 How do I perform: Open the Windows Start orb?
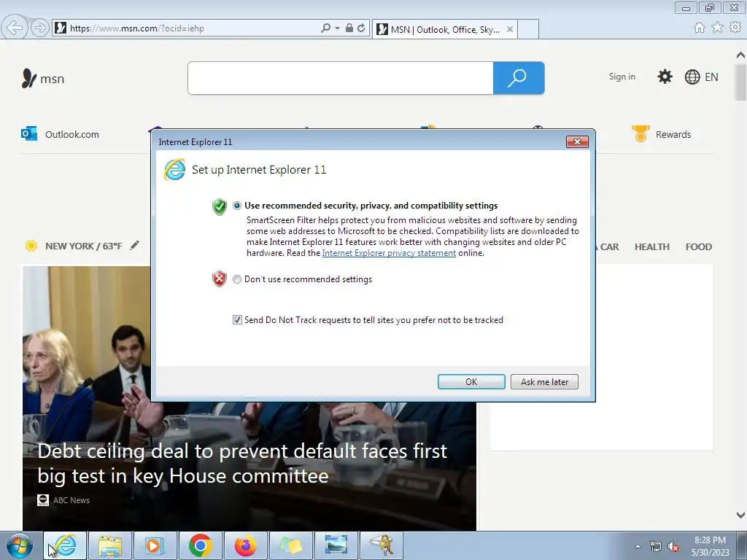pos(20,545)
